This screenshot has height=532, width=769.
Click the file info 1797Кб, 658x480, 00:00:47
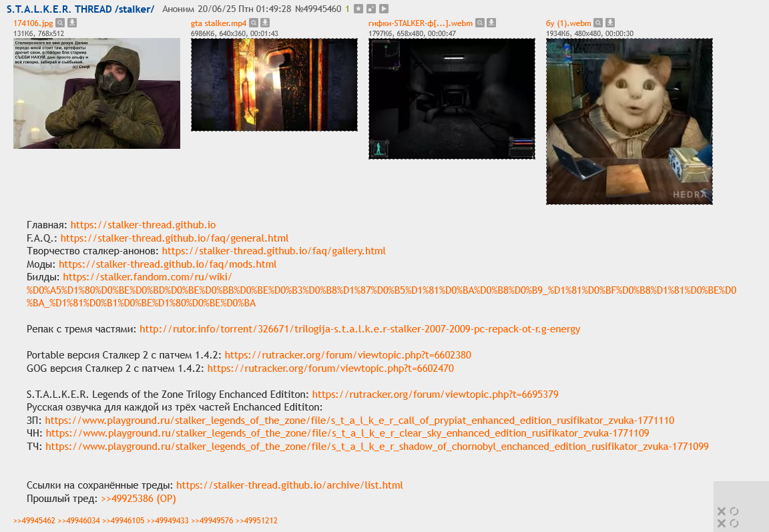point(412,33)
